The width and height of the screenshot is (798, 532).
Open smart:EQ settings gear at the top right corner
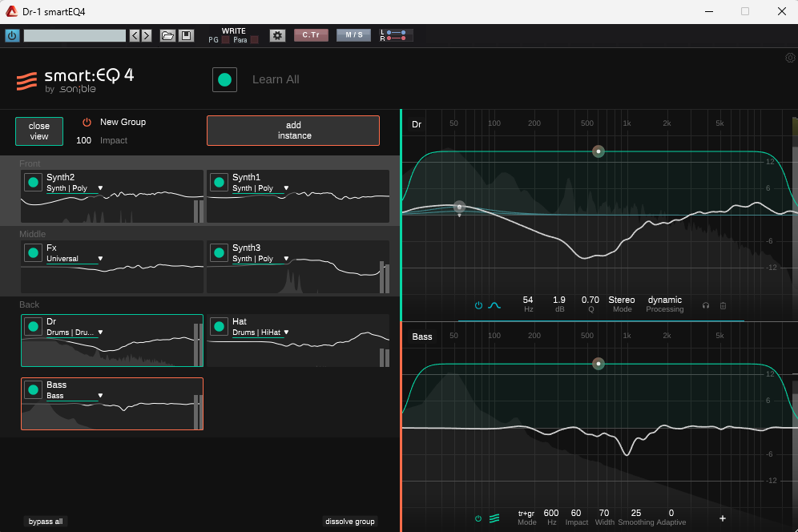coord(790,58)
